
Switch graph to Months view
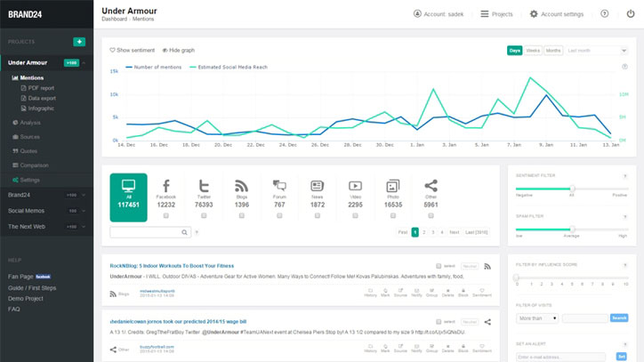point(553,51)
